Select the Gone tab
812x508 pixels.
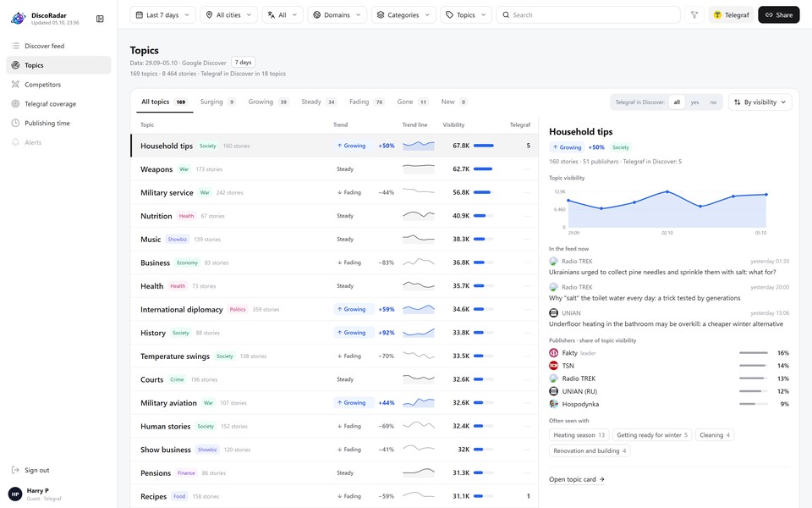pos(413,102)
